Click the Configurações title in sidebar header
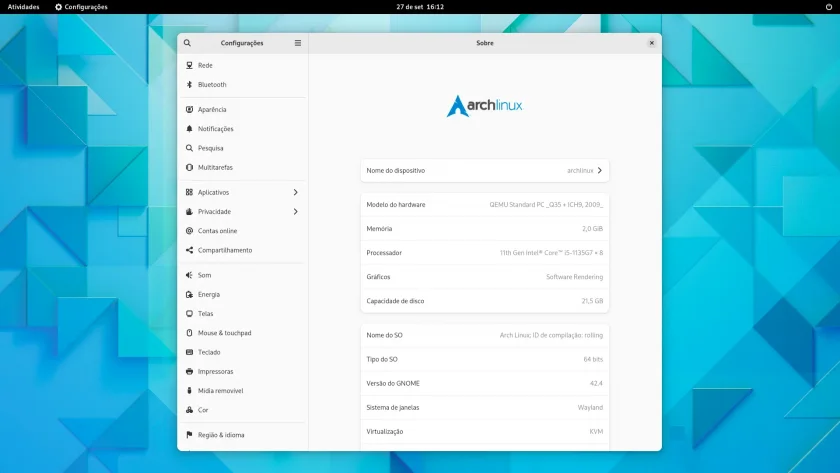The width and height of the screenshot is (840, 473). [242, 43]
